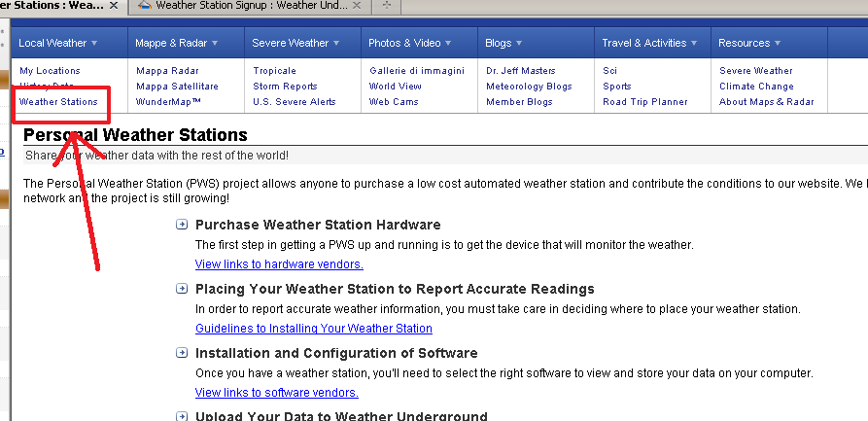Open the Travel & Activities dropdown

coord(648,43)
